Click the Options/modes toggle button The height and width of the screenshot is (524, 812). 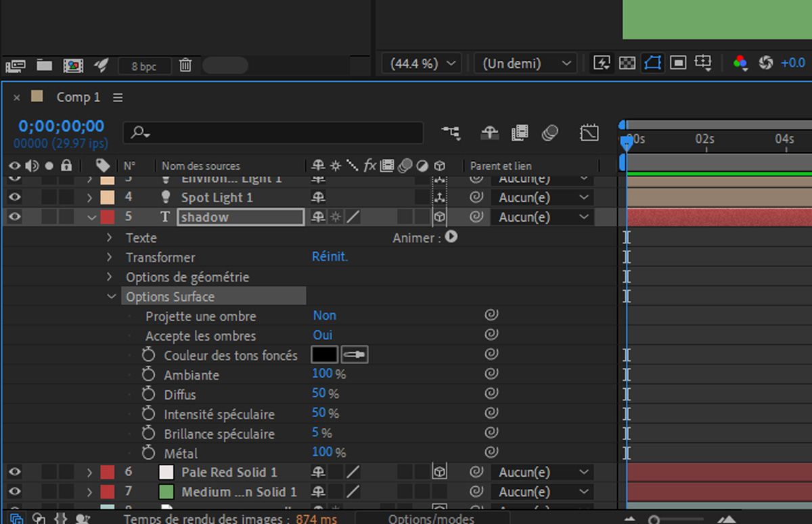tap(431, 519)
